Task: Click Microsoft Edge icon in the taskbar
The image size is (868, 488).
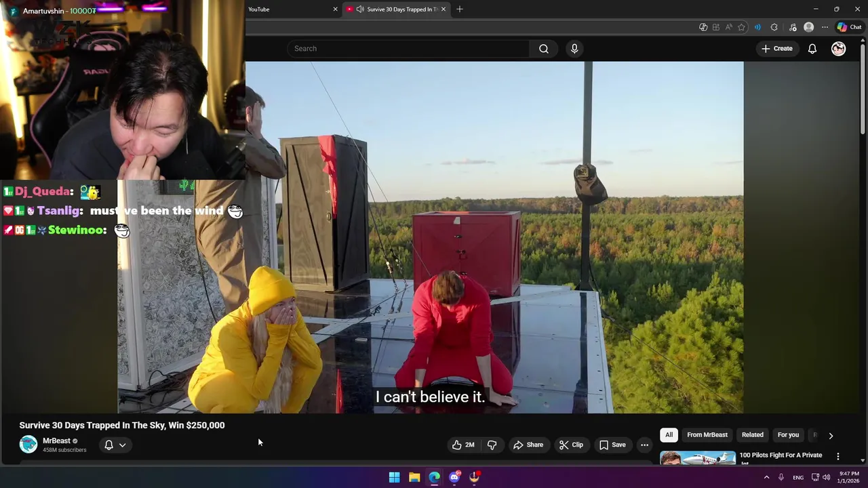Action: [434, 477]
